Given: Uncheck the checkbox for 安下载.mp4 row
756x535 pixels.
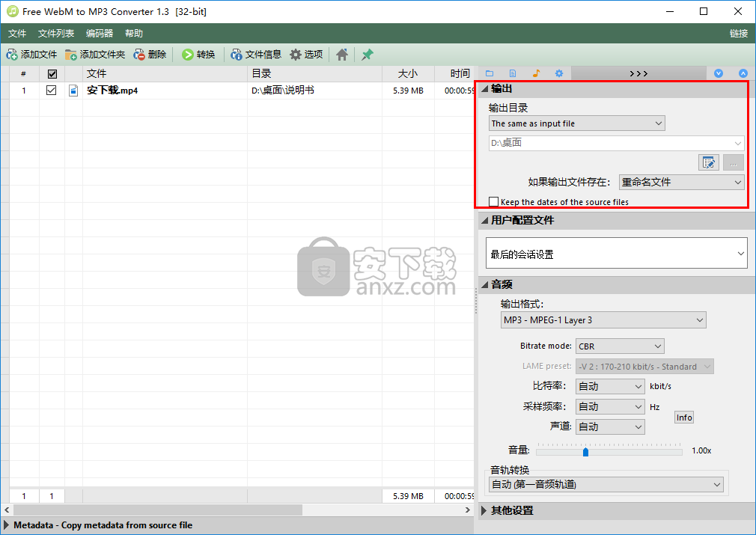Looking at the screenshot, I should [x=51, y=90].
